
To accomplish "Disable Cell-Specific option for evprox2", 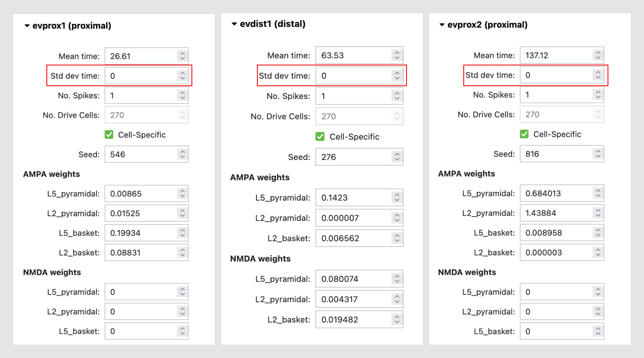I will pyautogui.click(x=524, y=134).
